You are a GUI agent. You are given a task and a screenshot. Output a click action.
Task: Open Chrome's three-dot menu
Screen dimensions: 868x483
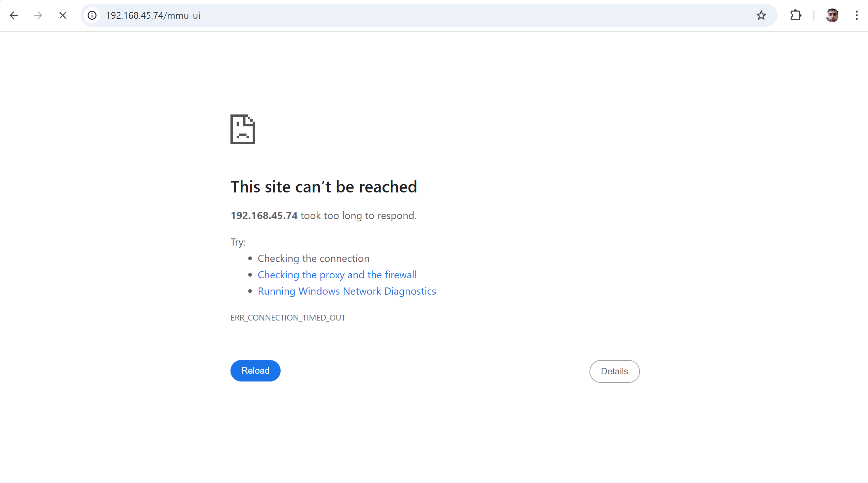pos(856,15)
